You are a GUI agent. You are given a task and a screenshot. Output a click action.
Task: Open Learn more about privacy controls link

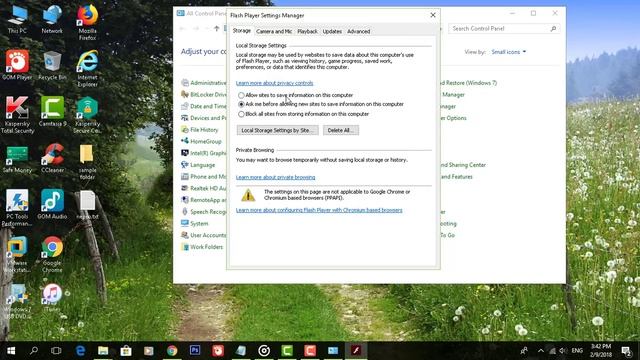coord(274,83)
